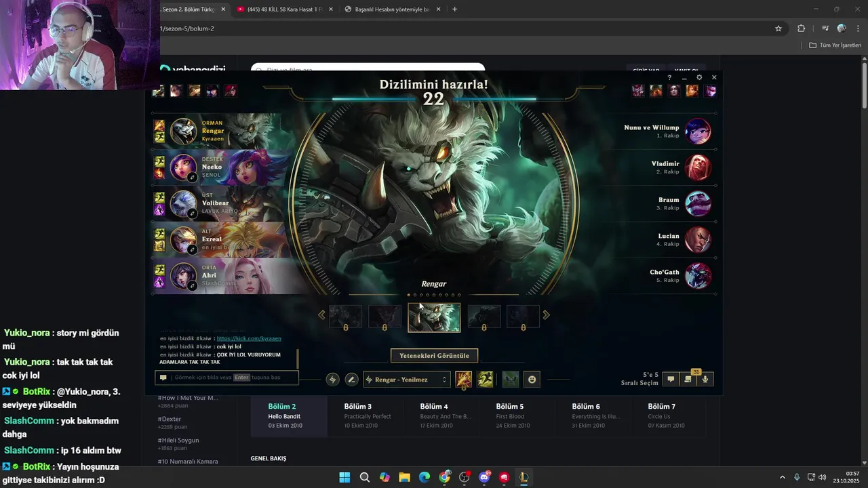Request swap with Neeko via swap icon

[x=193, y=178]
